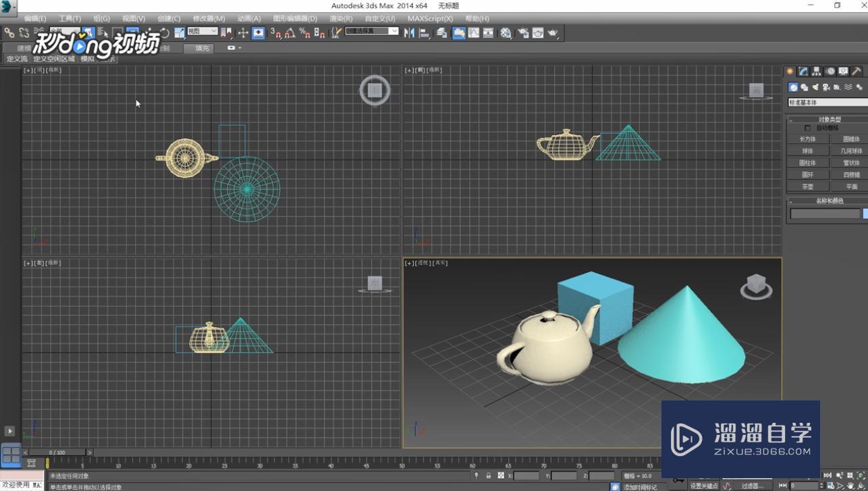The height and width of the screenshot is (491, 868).
Task: Toggle the selection lock icon in status bar
Action: 489,476
